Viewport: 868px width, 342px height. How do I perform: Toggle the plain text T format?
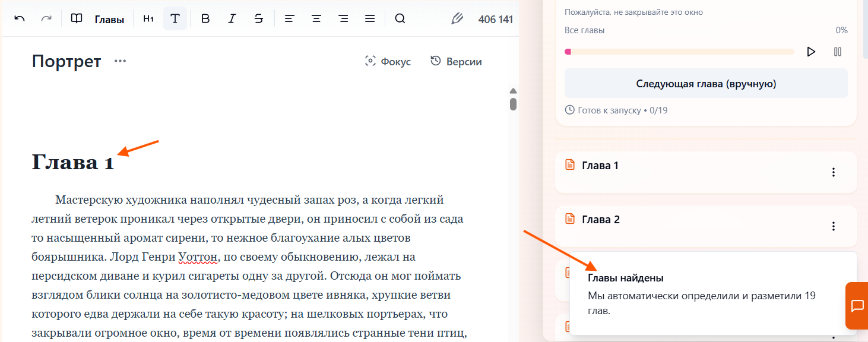(x=175, y=18)
